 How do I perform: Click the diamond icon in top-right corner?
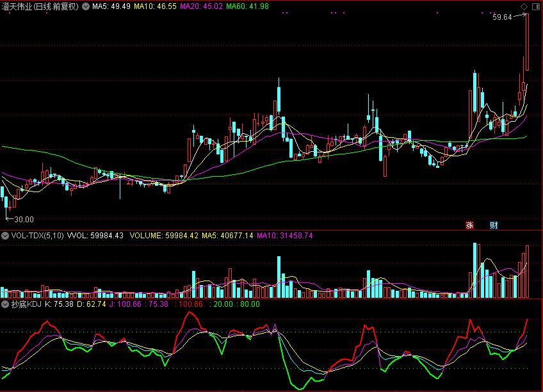click(524, 6)
